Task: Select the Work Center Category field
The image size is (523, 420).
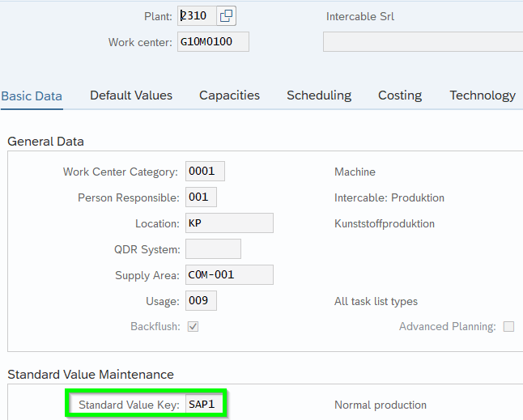Action: tap(205, 172)
